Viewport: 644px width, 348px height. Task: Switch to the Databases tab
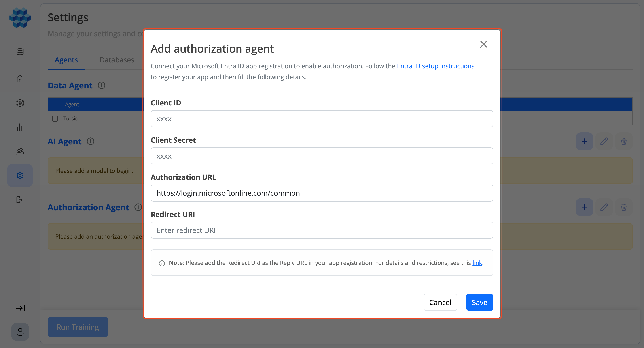(117, 60)
